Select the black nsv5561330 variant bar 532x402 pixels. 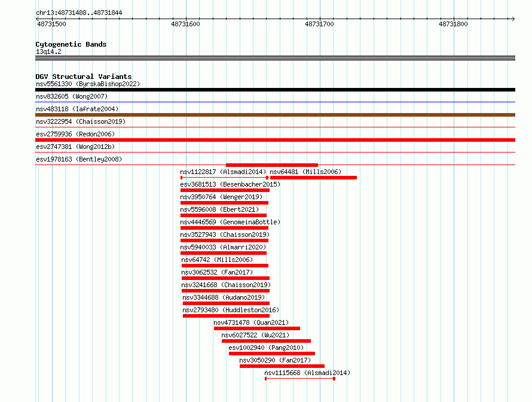click(x=275, y=90)
